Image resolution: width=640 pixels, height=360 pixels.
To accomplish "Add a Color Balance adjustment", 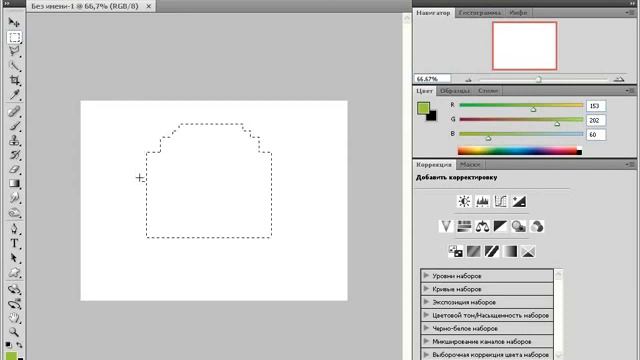I will [482, 226].
